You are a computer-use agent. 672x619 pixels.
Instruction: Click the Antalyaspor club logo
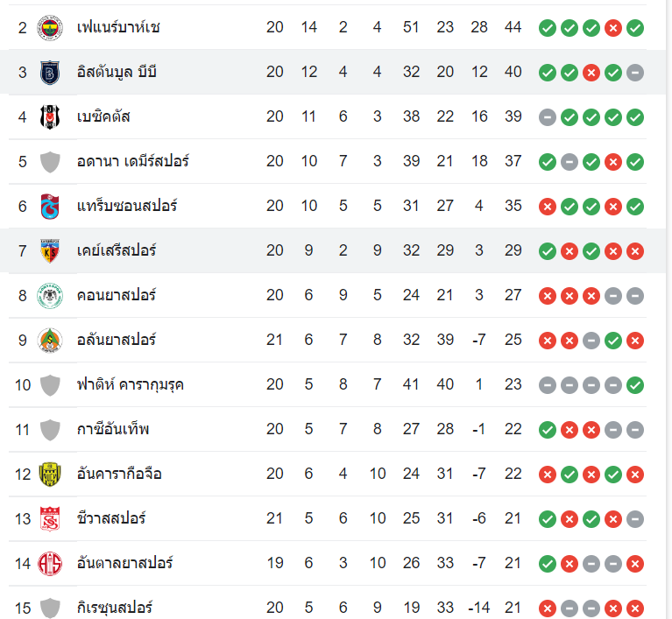click(50, 564)
